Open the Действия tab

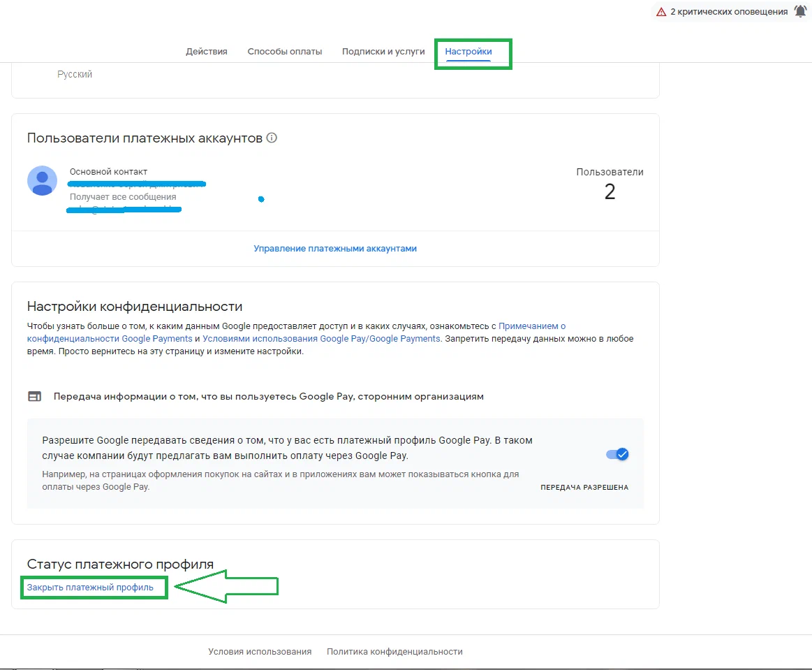point(207,52)
